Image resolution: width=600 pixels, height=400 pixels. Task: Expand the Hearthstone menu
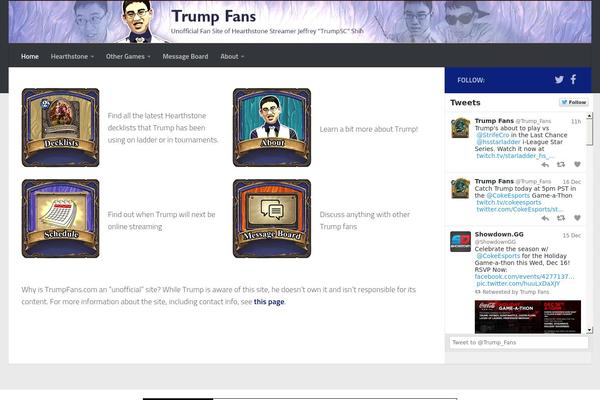point(72,56)
